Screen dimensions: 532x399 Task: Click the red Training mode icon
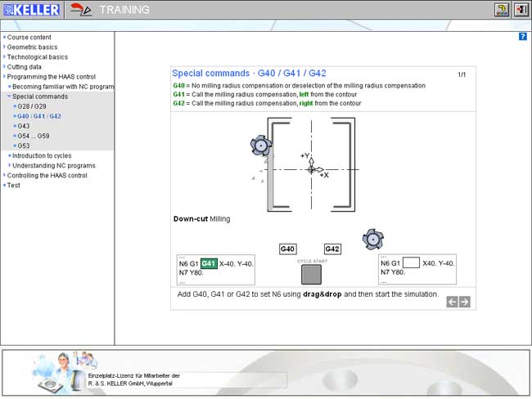coord(80,10)
